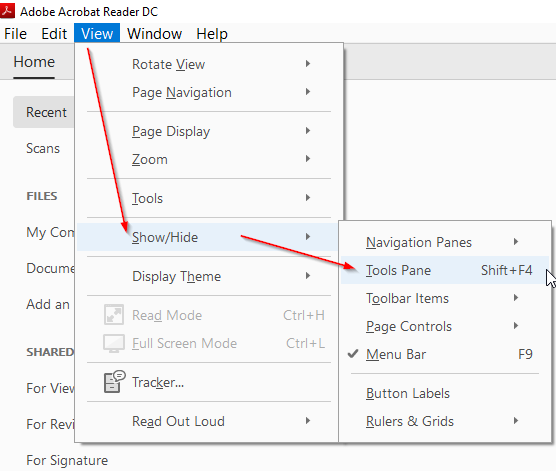
Task: Click the Full Screen Mode monitor icon
Action: 114,343
